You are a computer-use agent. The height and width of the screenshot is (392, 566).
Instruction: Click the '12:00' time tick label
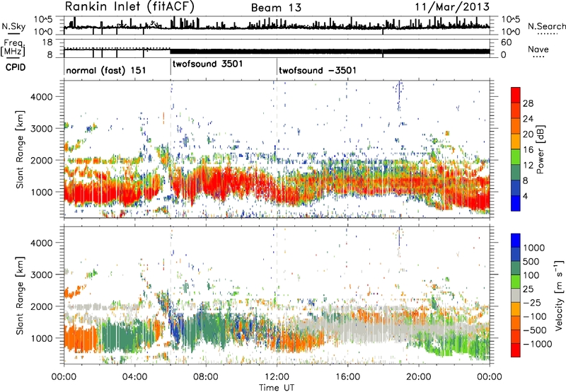tap(277, 377)
